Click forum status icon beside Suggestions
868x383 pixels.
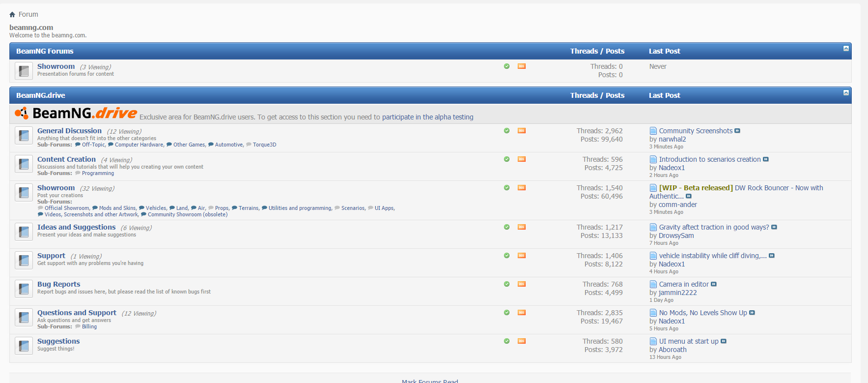coord(24,346)
